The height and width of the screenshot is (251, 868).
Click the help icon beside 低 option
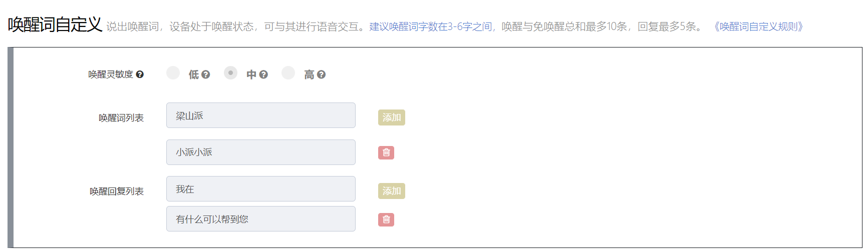[205, 74]
